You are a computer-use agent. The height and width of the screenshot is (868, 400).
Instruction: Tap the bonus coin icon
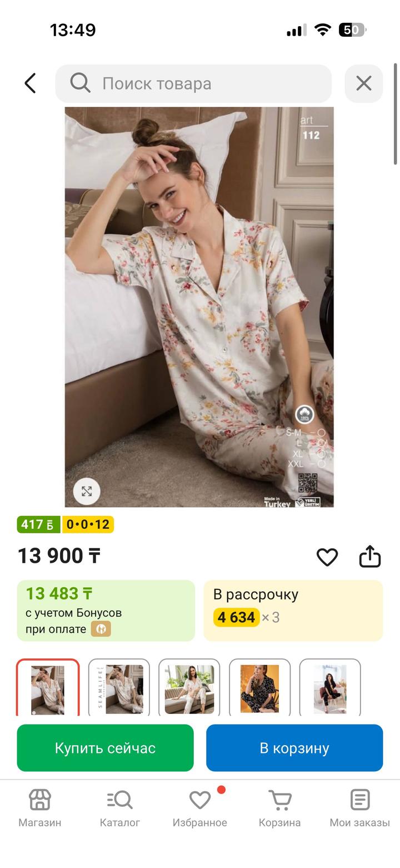(101, 629)
